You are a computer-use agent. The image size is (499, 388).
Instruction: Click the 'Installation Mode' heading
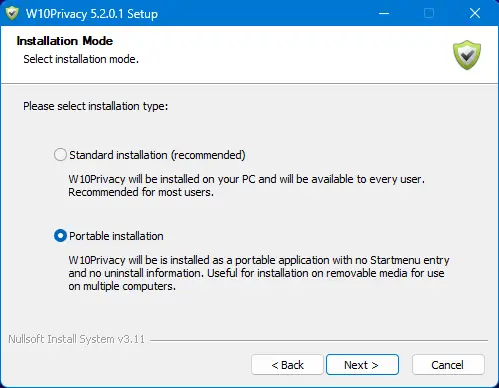[x=65, y=41]
